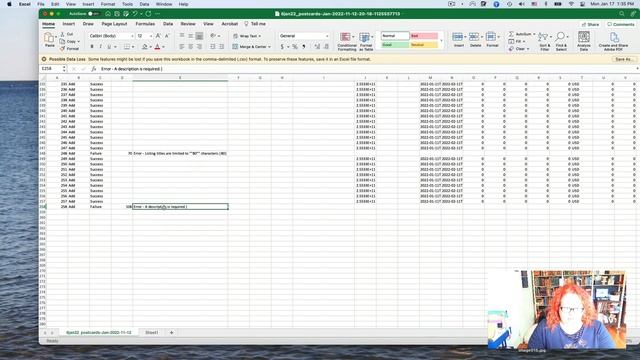Image resolution: width=640 pixels, height=360 pixels.
Task: Click Create and Share Adobe PDF
Action: coord(613,42)
